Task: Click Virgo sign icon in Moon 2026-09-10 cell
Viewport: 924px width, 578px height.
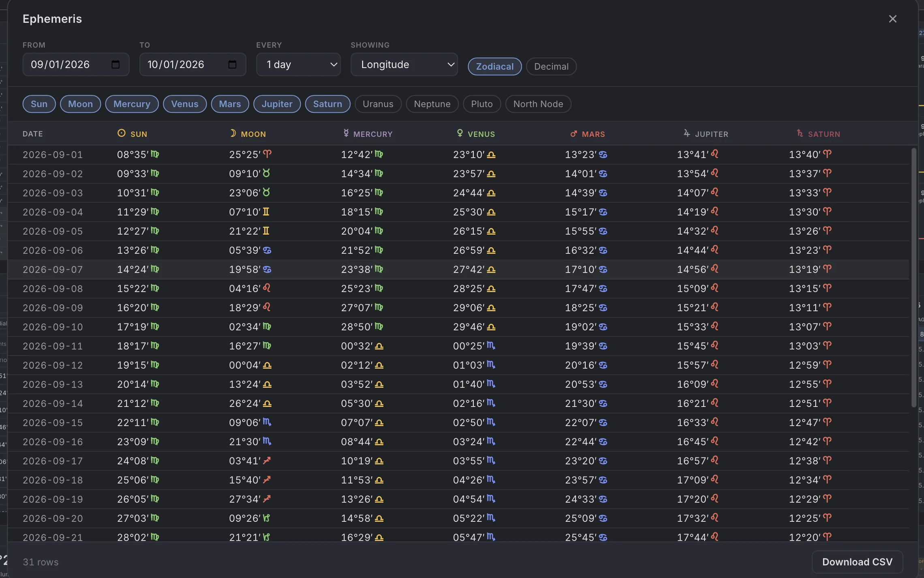Action: 267,327
